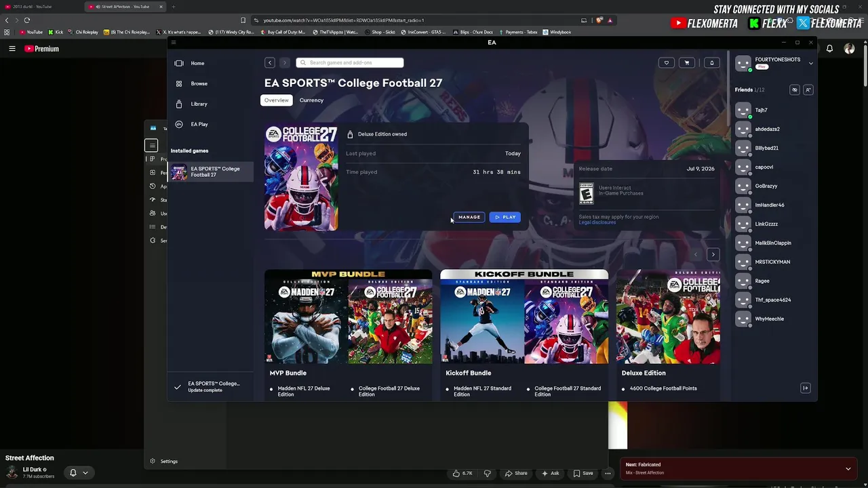868x488 pixels.
Task: Switch to the 2013 durkl YouTube tab
Action: 41,7
